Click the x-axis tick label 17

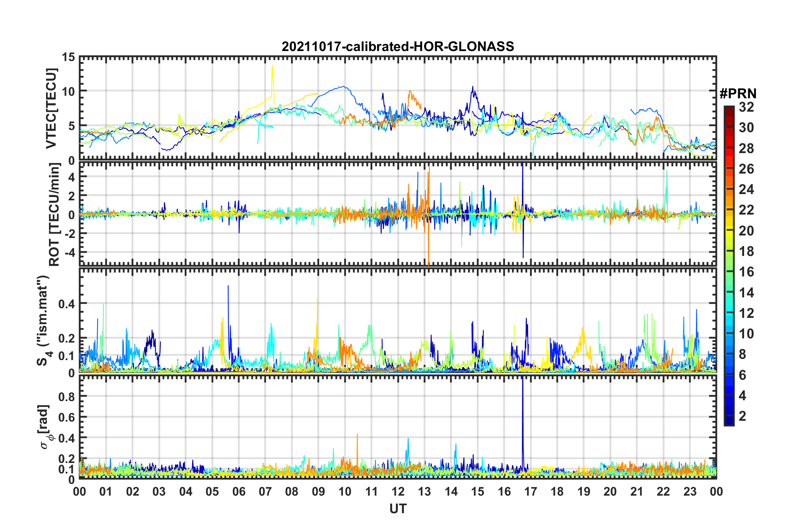click(x=531, y=491)
